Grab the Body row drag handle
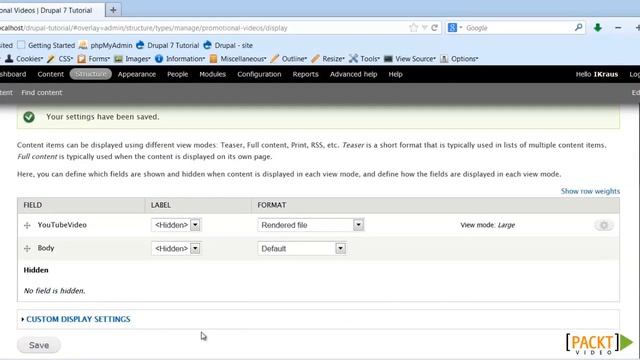Viewport: 640px width, 360px height. tap(27, 249)
